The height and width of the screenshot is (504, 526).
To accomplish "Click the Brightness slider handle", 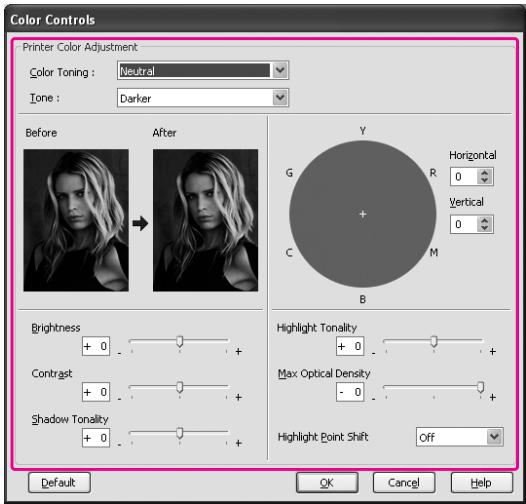I will 180,341.
